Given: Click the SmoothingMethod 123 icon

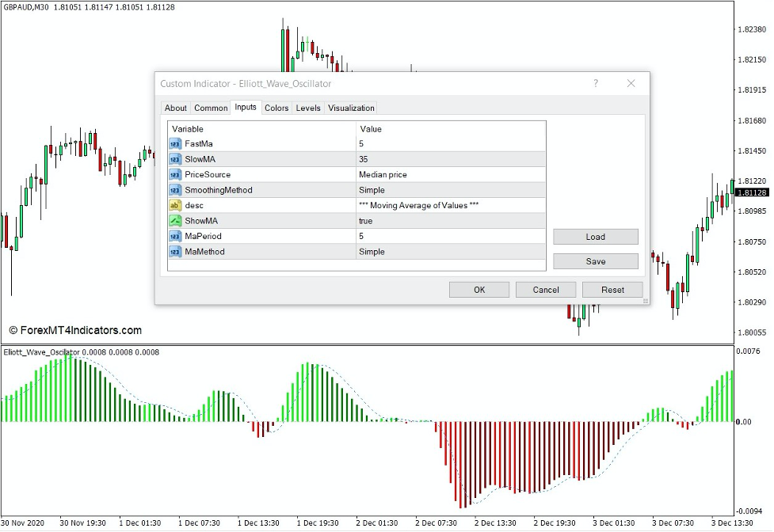Looking at the screenshot, I should point(173,190).
